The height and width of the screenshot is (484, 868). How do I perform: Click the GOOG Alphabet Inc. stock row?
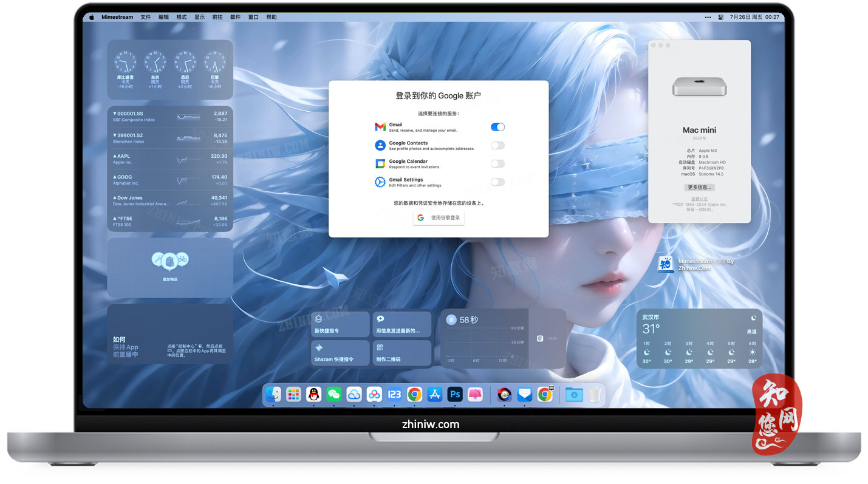click(x=170, y=180)
